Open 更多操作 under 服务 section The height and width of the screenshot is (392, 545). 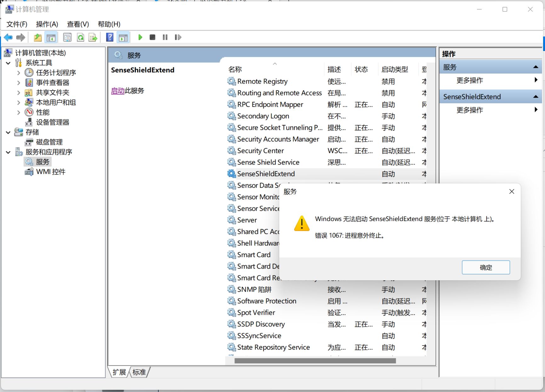point(490,80)
